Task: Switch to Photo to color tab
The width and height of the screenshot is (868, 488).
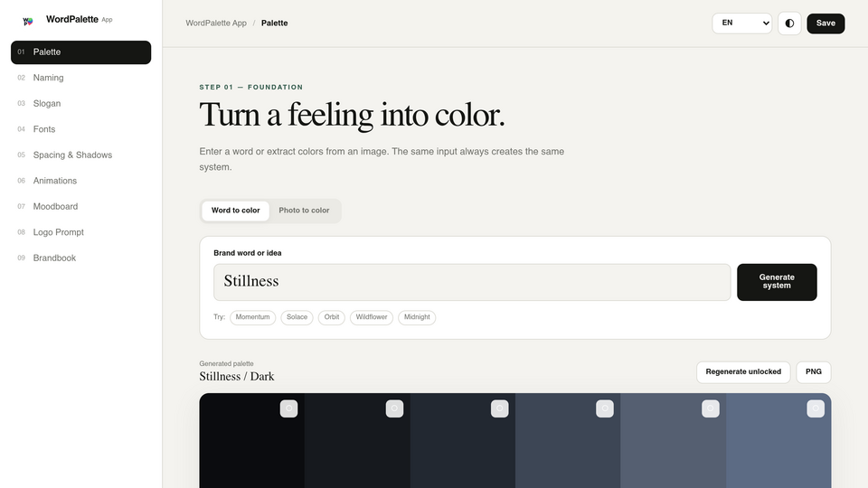Action: click(x=304, y=211)
